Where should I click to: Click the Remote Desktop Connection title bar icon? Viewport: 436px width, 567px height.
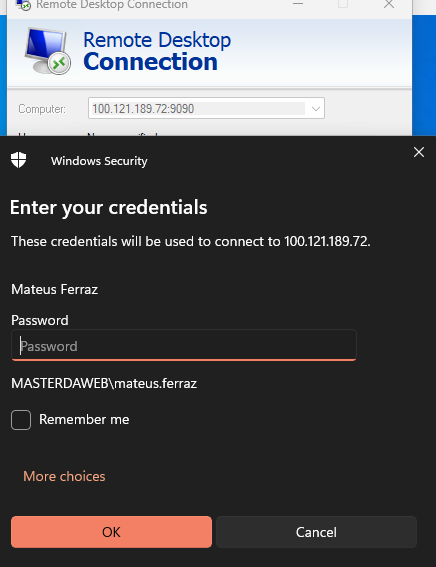point(23,5)
